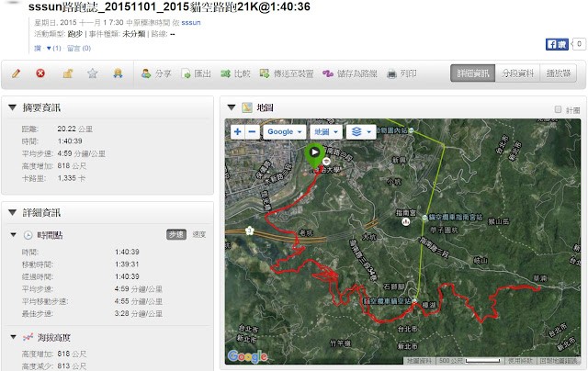Click the heart (1) likes link

click(53, 48)
